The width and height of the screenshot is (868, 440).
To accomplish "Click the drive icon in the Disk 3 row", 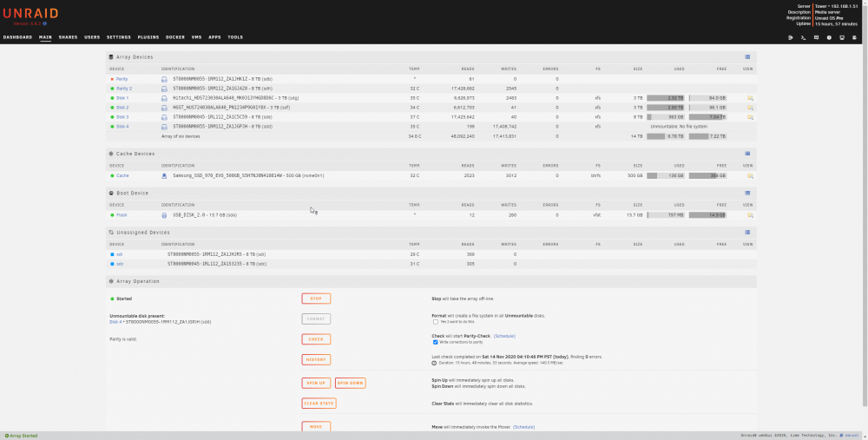I will pos(164,117).
